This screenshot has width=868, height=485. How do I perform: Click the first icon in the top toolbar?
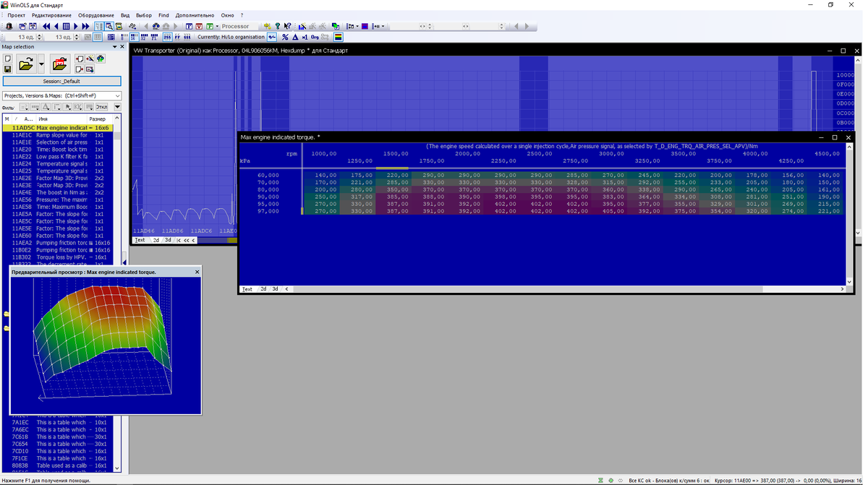click(9, 26)
